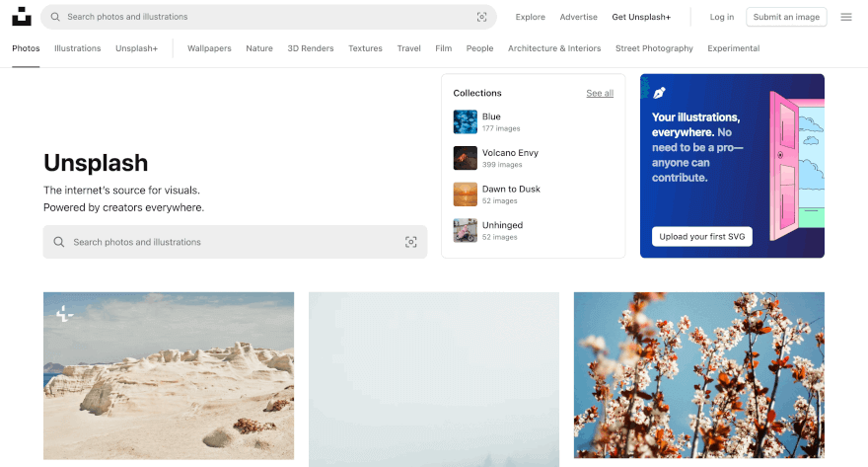This screenshot has height=467, width=868.
Task: Click Dawn to Dusk collection title
Action: coord(511,189)
